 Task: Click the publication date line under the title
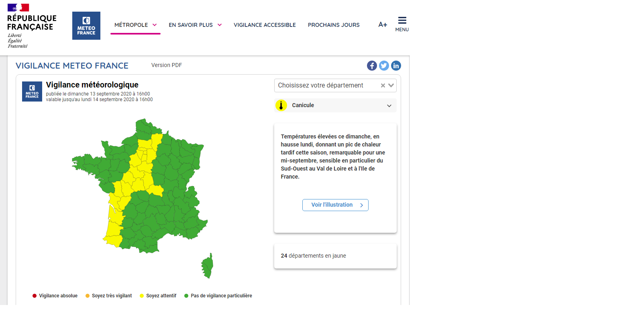[x=98, y=94]
